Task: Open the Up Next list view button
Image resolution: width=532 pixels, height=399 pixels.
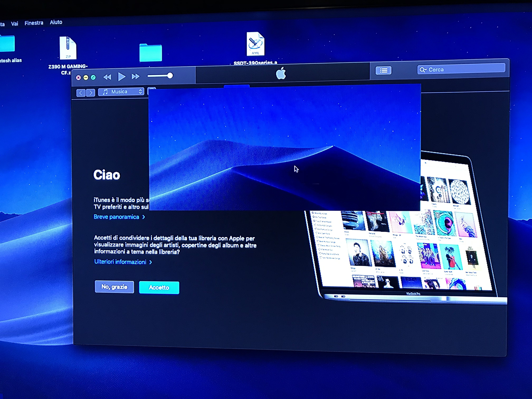Action: pyautogui.click(x=383, y=70)
